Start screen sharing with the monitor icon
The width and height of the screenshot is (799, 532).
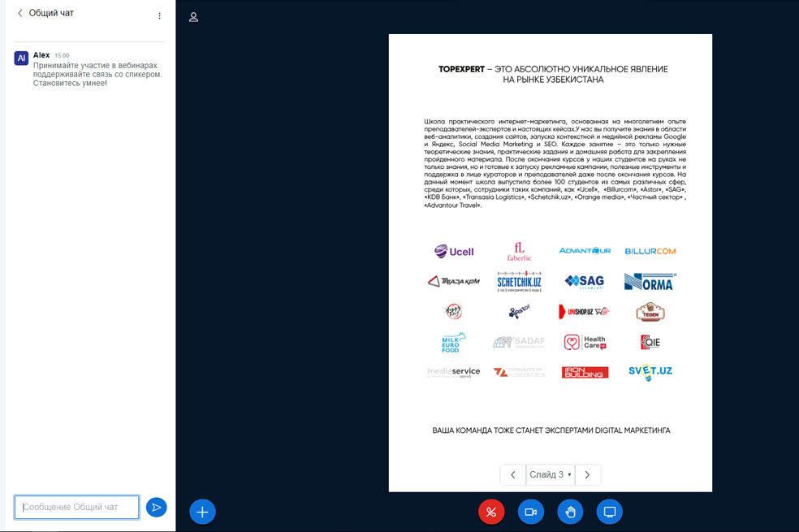610,512
